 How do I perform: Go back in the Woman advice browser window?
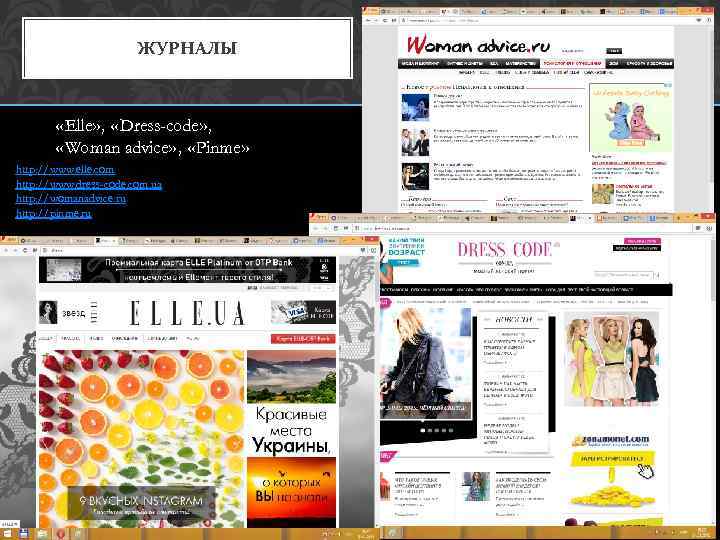tap(369, 21)
